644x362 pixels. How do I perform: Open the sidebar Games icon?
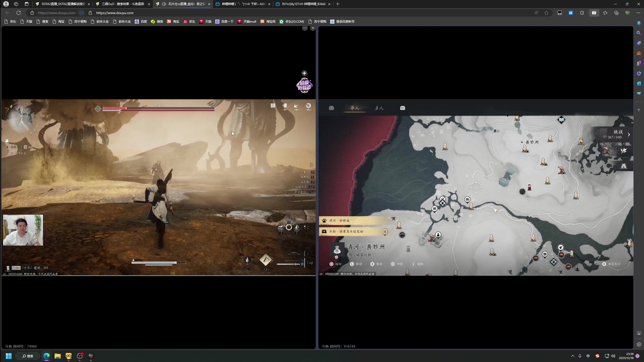[639, 63]
